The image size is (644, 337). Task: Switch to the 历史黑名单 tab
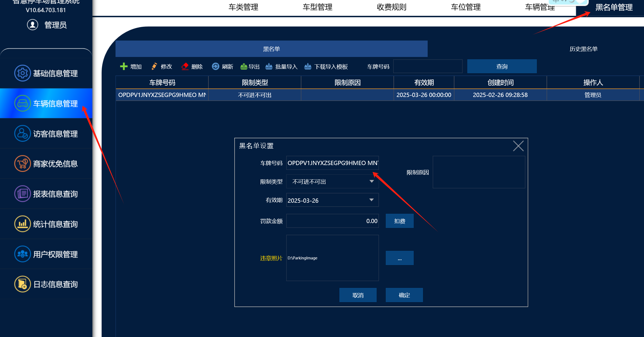[x=583, y=49]
